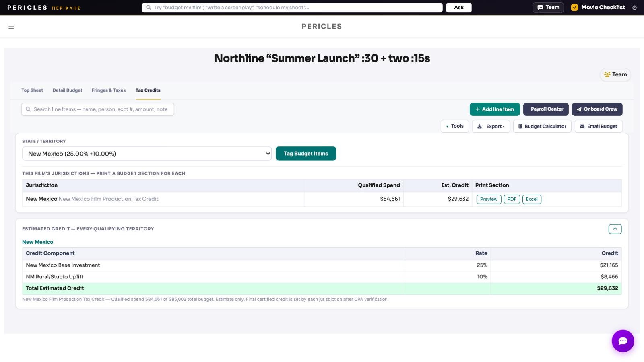Click the power icon beside Movie Checklist
Screen dimensions: 644x362
(x=634, y=8)
